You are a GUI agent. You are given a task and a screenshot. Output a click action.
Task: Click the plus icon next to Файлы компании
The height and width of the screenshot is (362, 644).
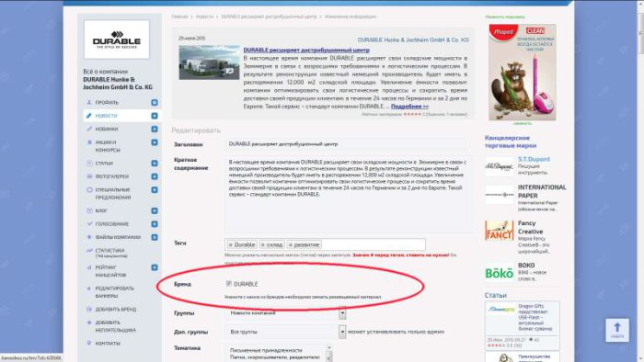coord(155,237)
